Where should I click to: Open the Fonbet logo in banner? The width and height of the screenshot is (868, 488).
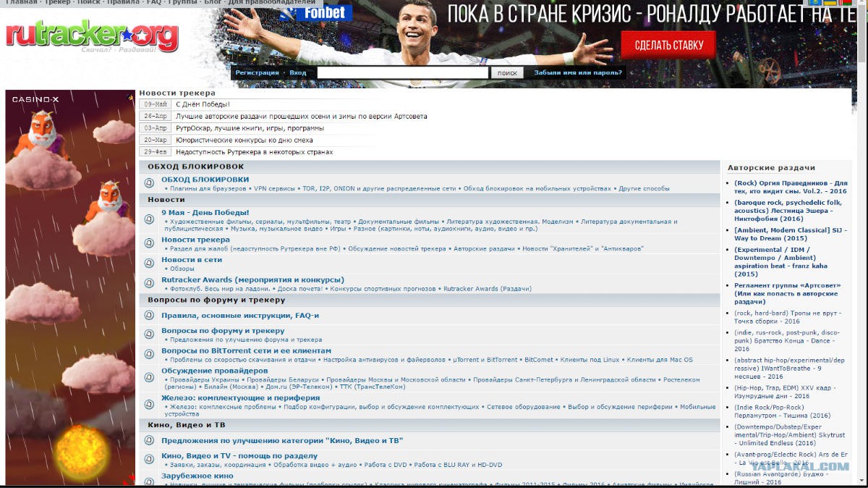(317, 12)
